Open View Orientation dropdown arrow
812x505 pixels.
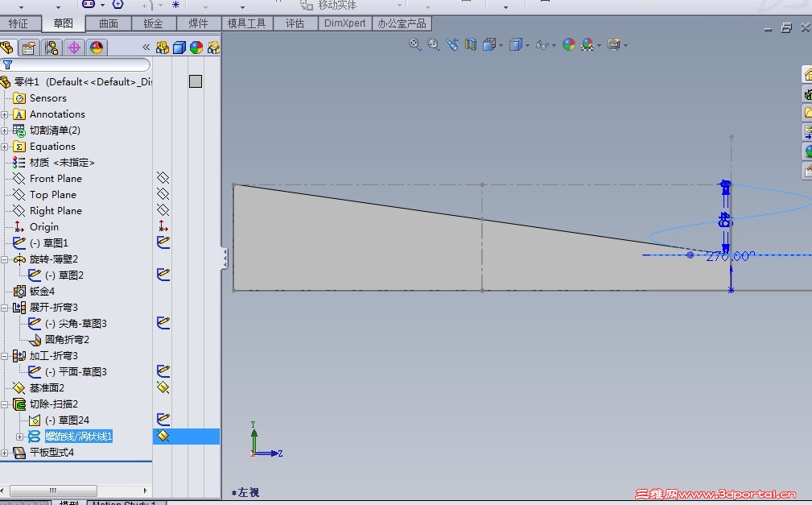pos(501,46)
